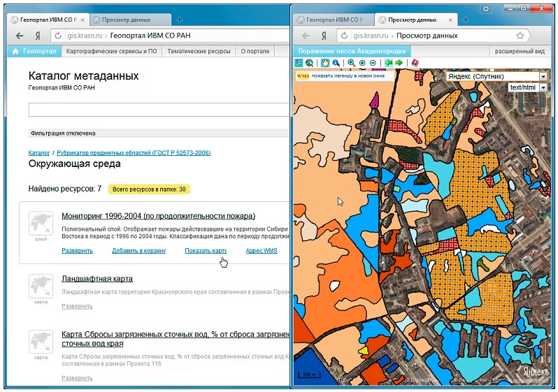The width and height of the screenshot is (558, 392).
Task: Click the bookmark star in right address bar
Action: [520, 36]
